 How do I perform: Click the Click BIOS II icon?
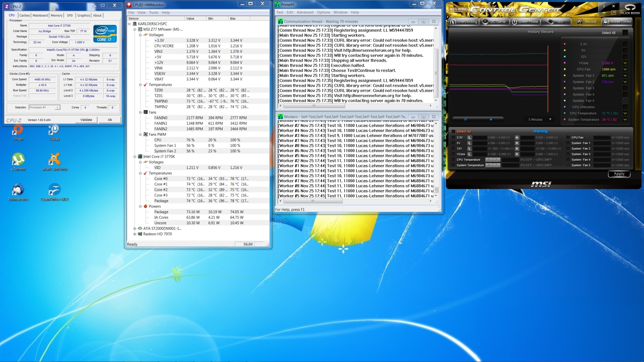630,9
